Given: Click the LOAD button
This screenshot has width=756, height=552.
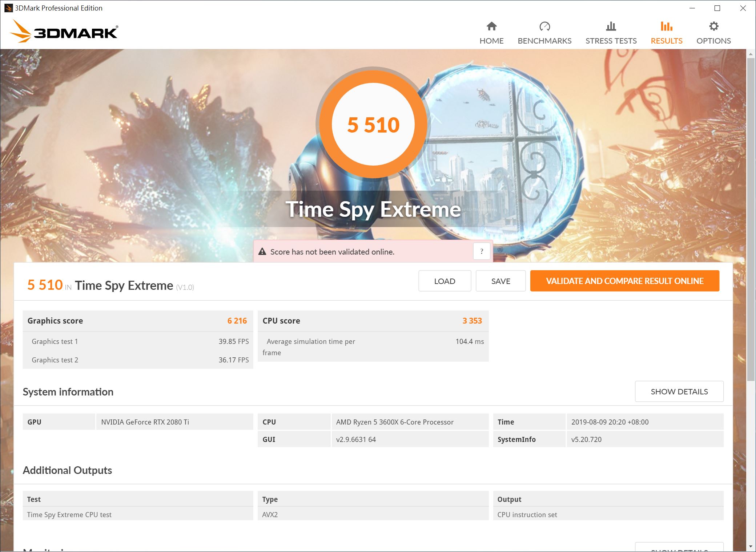Looking at the screenshot, I should tap(445, 281).
